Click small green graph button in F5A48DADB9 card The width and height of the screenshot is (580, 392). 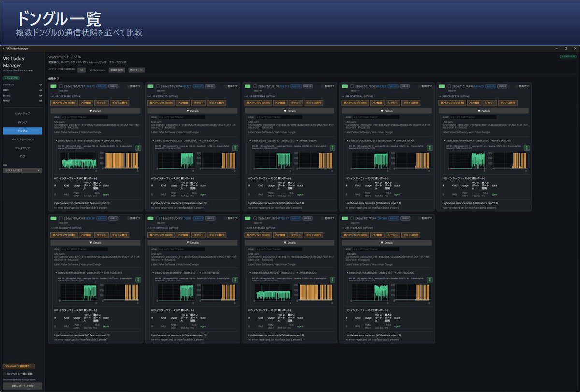click(x=430, y=280)
